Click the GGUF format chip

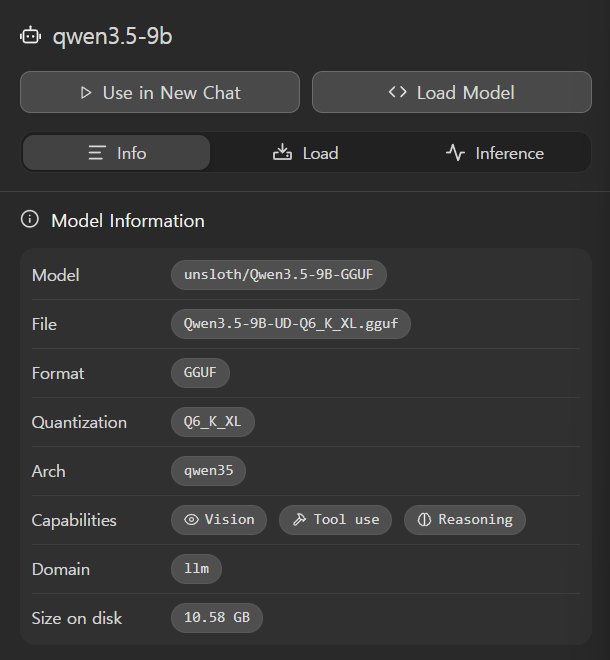click(x=200, y=373)
